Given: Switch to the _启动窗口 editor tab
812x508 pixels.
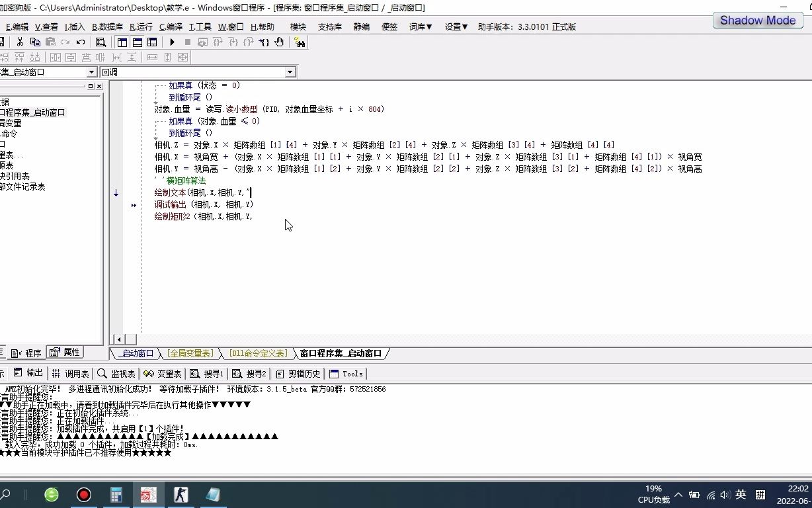Looking at the screenshot, I should (x=137, y=354).
